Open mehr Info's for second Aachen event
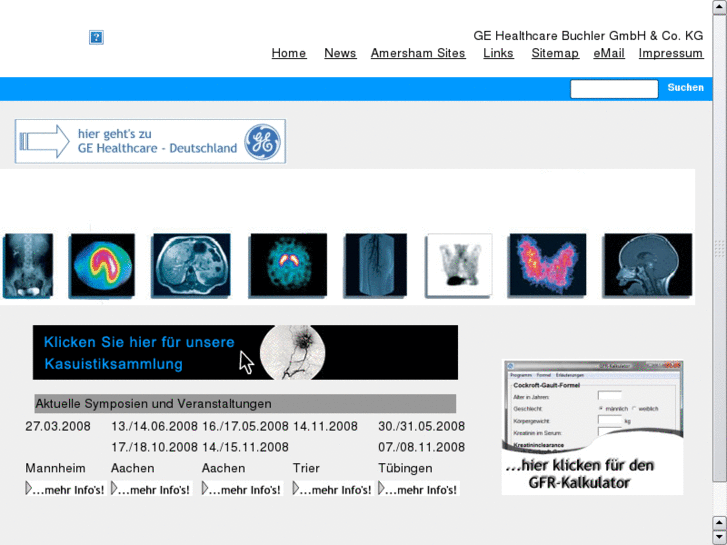 (x=242, y=489)
